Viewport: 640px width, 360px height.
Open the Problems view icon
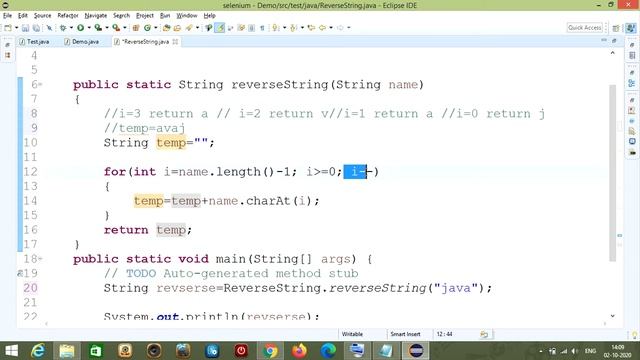pyautogui.click(x=632, y=111)
